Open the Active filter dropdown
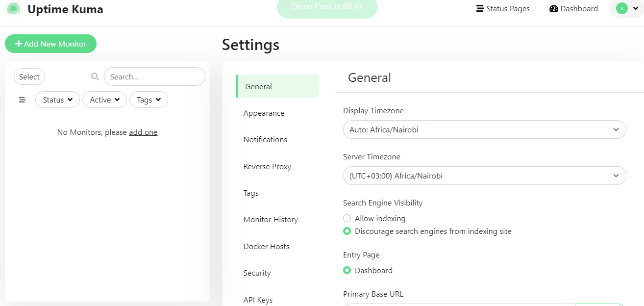The width and height of the screenshot is (644, 306). pos(104,100)
